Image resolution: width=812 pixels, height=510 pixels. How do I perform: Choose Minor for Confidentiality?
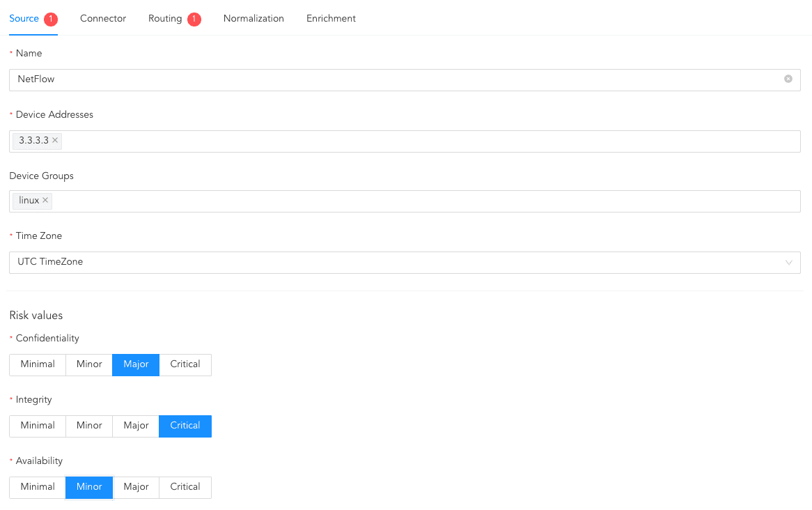click(x=89, y=364)
